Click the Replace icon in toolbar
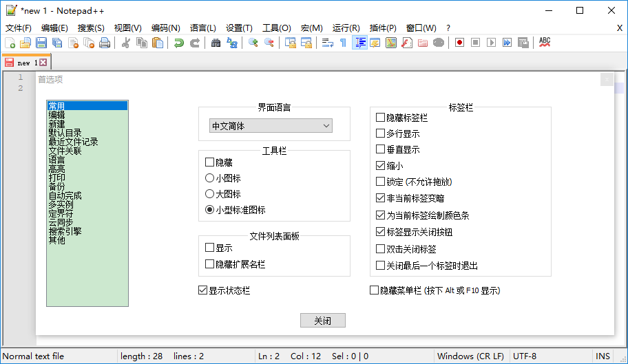Viewport: 628px width, 364px height. (x=232, y=43)
